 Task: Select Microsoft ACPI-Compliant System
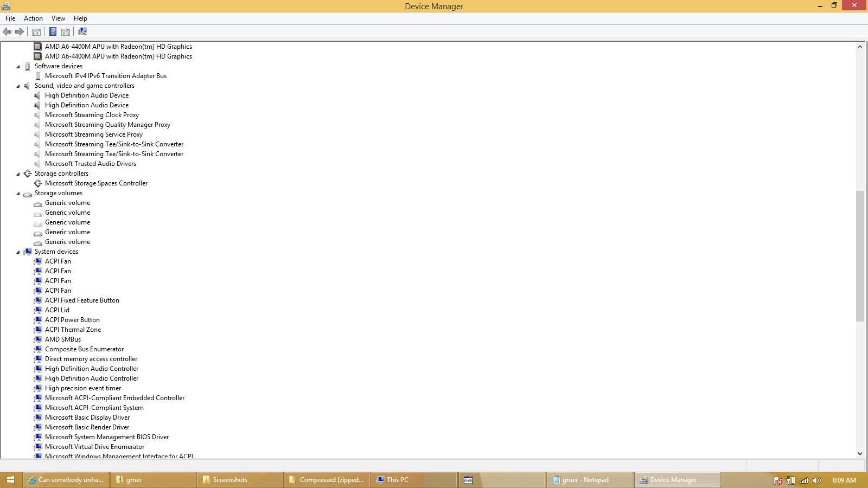click(94, 408)
